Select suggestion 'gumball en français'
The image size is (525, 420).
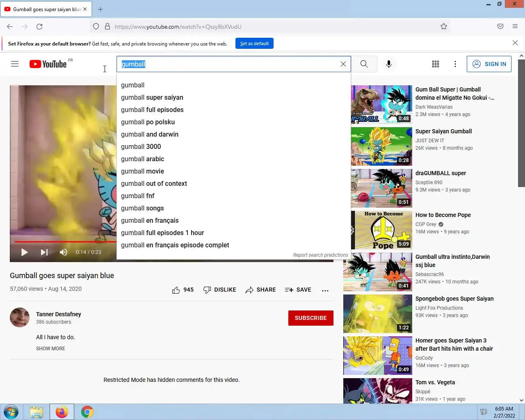click(x=234, y=221)
